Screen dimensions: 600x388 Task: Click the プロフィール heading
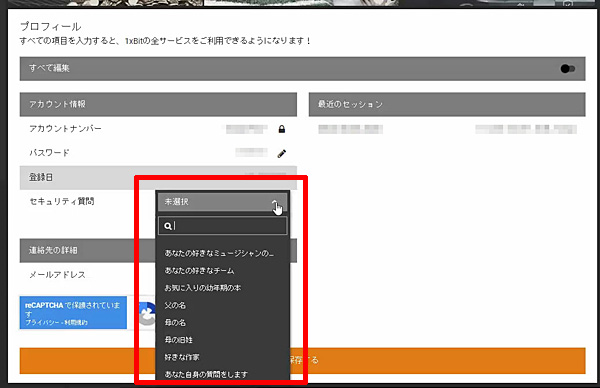[51, 26]
